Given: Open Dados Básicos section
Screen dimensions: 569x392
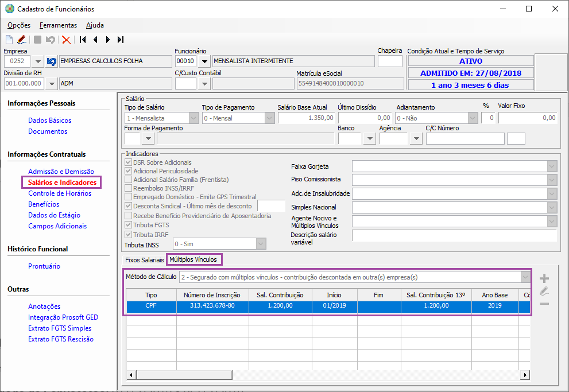Looking at the screenshot, I should point(50,121).
